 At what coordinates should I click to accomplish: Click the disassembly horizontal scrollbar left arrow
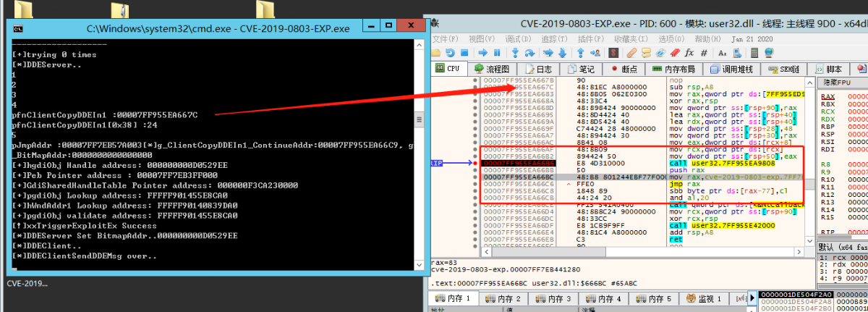pos(487,252)
